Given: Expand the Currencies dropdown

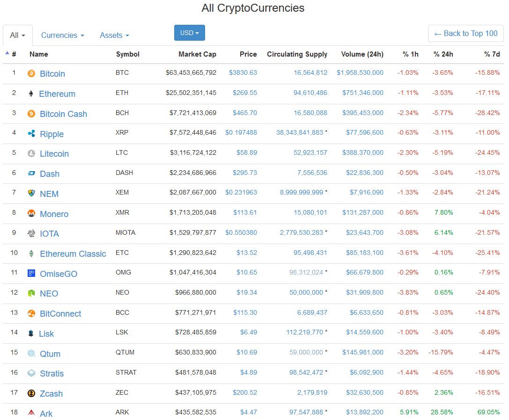Looking at the screenshot, I should [62, 35].
